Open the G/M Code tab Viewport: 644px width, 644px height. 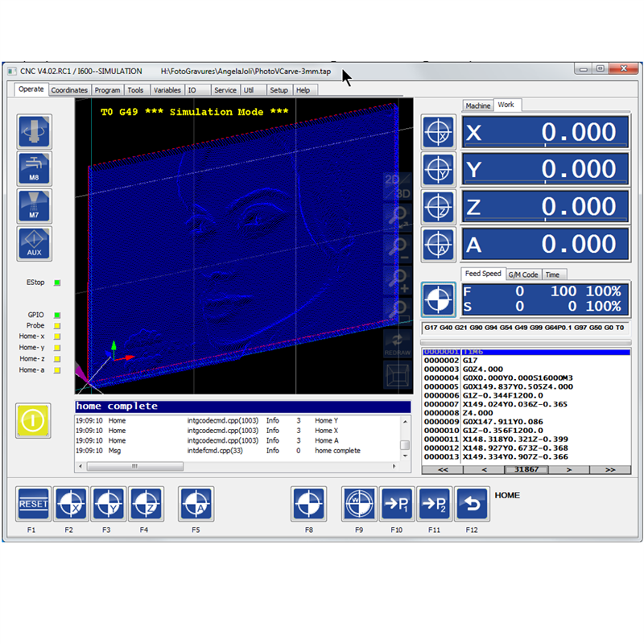(522, 275)
